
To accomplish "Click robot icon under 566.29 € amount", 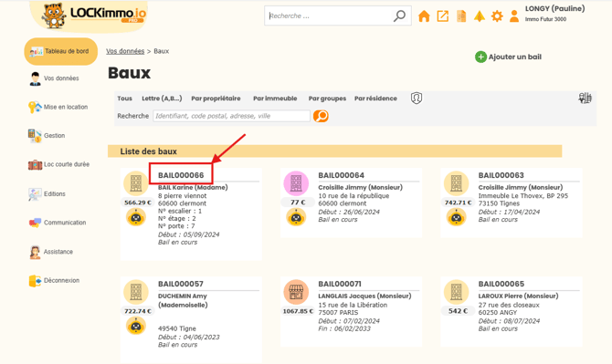I will [x=136, y=217].
